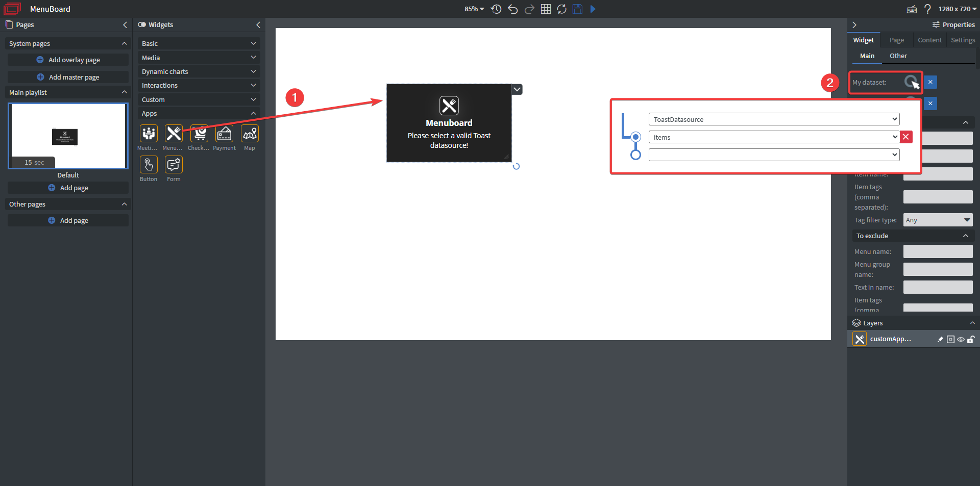The height and width of the screenshot is (486, 980).
Task: Select the Form app widget
Action: point(174,165)
